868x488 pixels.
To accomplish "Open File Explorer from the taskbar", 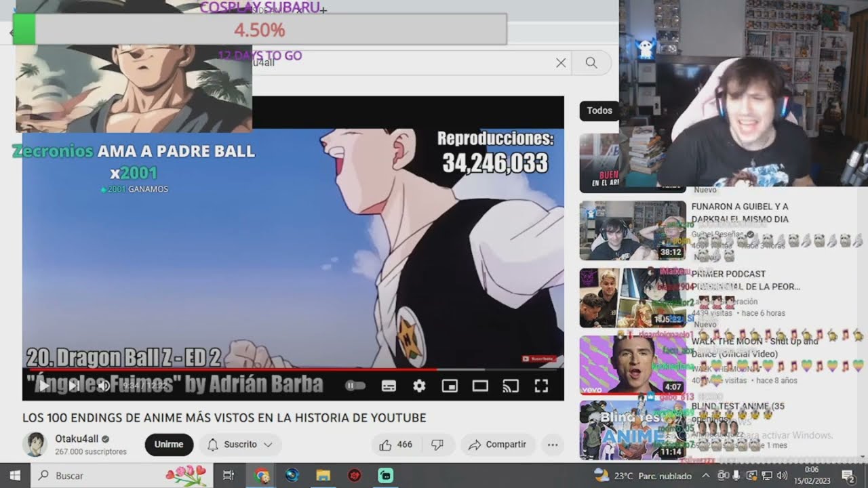I will (323, 476).
